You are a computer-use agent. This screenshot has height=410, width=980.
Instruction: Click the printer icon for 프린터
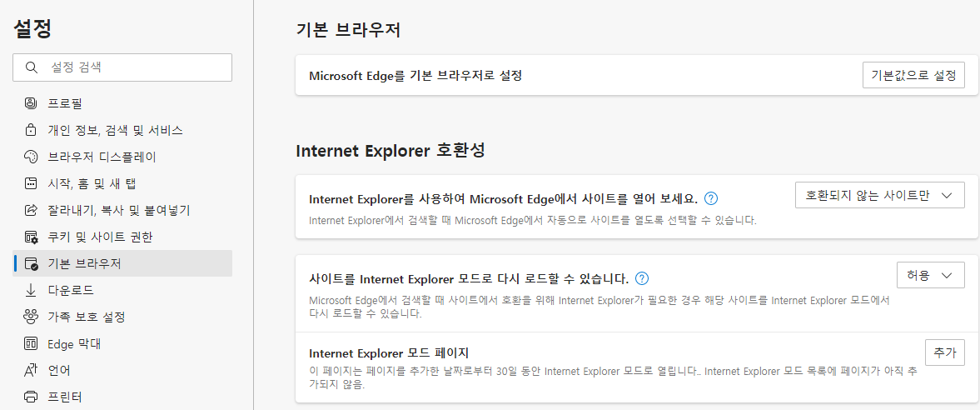click(x=31, y=397)
